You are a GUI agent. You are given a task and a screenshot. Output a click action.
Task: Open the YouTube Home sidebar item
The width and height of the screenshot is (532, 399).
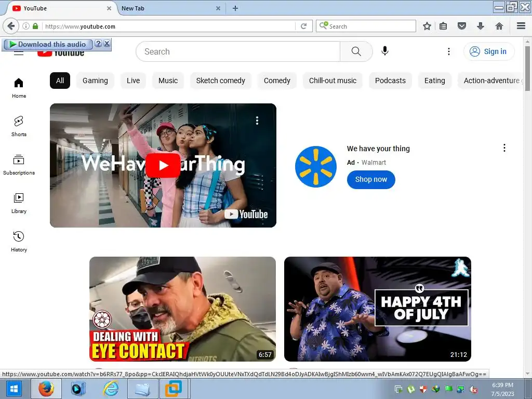[19, 88]
